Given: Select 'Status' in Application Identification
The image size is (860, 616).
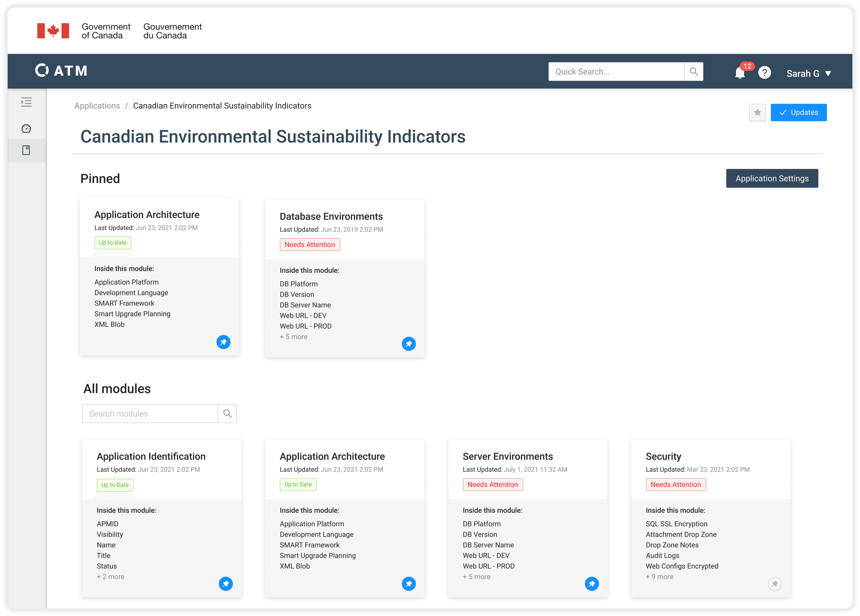Looking at the screenshot, I should click(107, 566).
